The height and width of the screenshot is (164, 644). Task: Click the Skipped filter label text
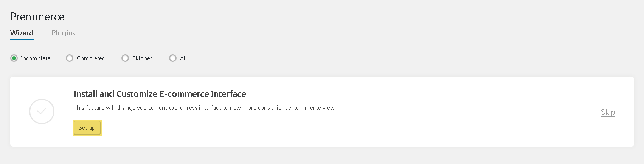[x=143, y=58]
